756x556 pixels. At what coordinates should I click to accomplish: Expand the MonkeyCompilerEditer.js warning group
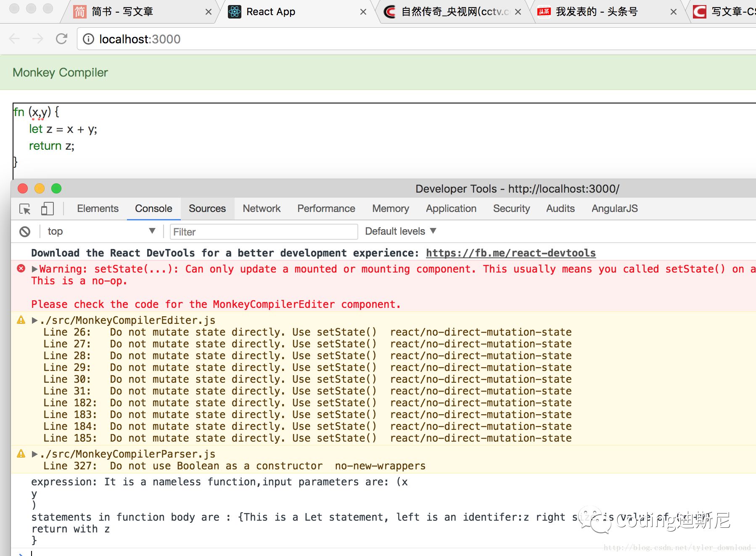35,320
